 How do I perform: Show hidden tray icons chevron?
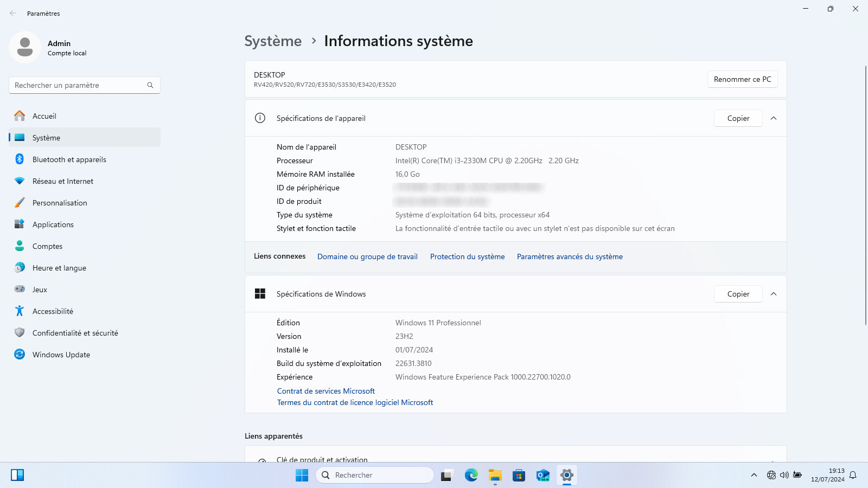tap(754, 475)
